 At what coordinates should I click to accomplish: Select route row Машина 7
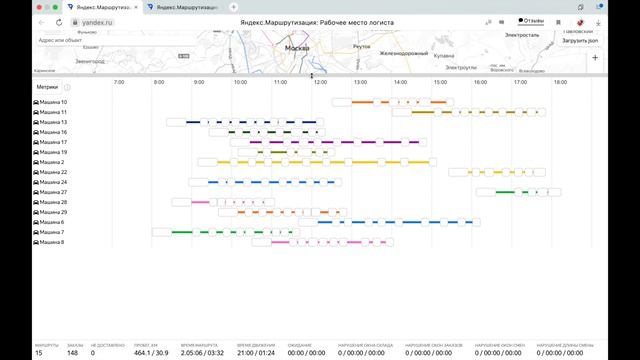[x=48, y=232]
